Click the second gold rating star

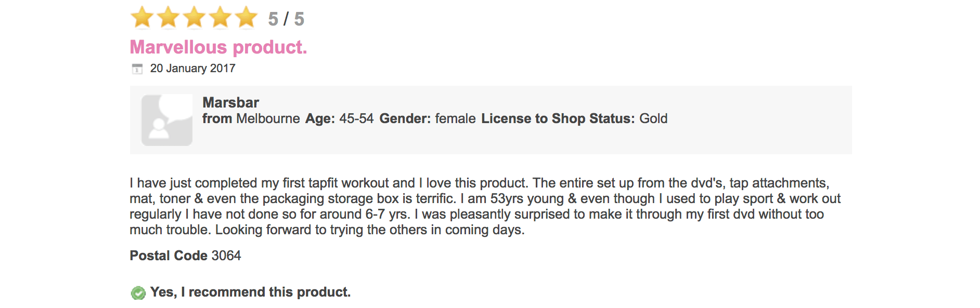[168, 17]
